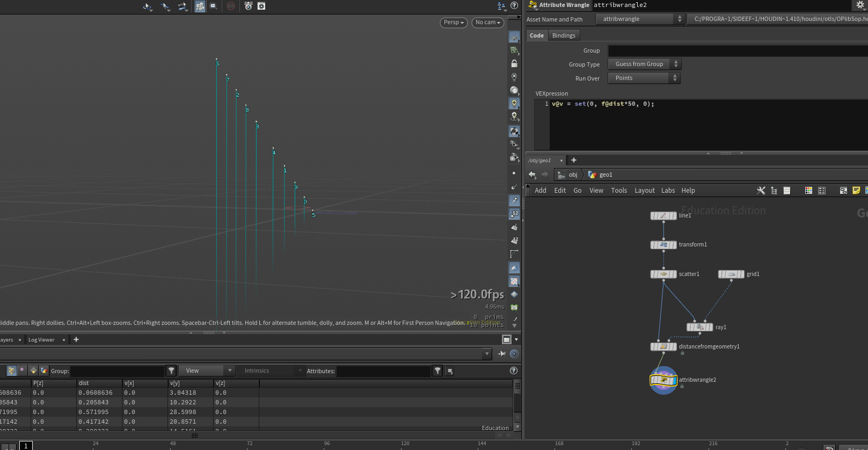868x450 pixels.
Task: Open the Layout menu
Action: (x=645, y=191)
